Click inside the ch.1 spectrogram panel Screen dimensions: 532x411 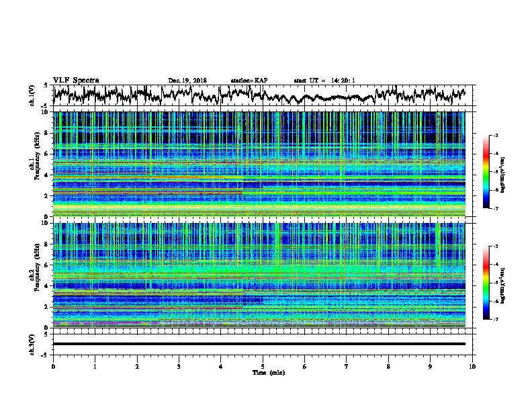pyautogui.click(x=259, y=164)
